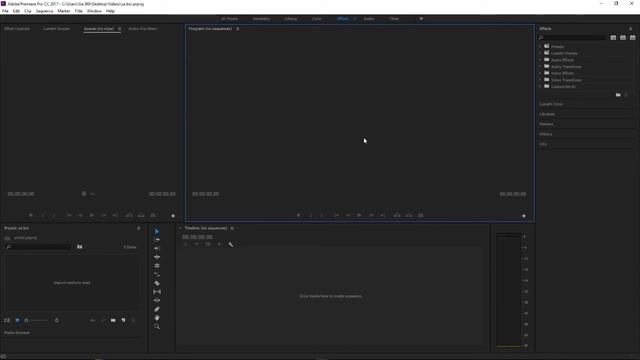640x360 pixels.
Task: Switch to the Lumetri Scopes tab
Action: [57, 29]
